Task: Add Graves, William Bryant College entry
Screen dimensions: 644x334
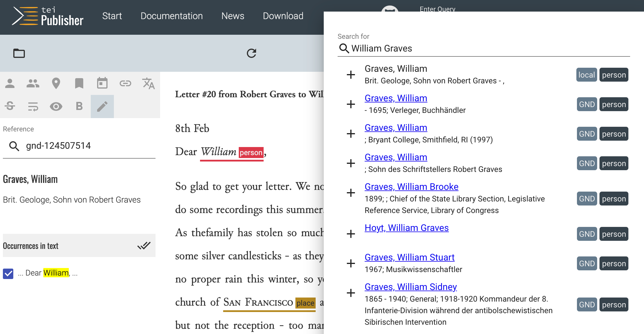Action: coord(351,134)
